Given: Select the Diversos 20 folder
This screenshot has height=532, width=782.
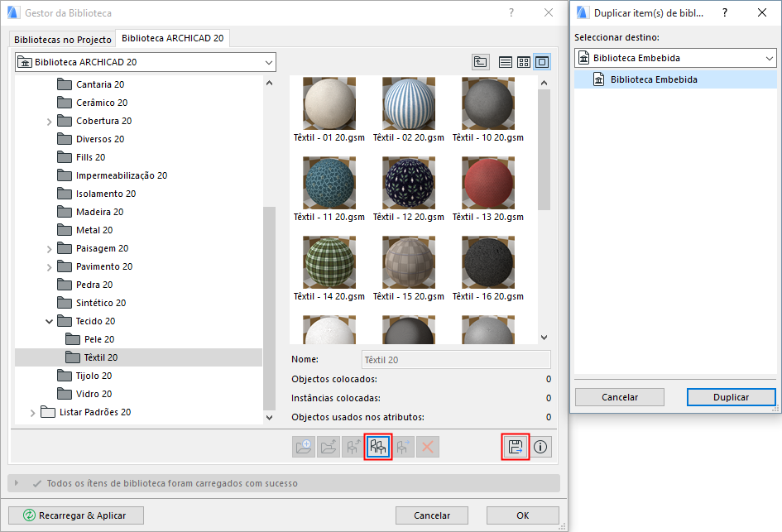Looking at the screenshot, I should coord(100,139).
